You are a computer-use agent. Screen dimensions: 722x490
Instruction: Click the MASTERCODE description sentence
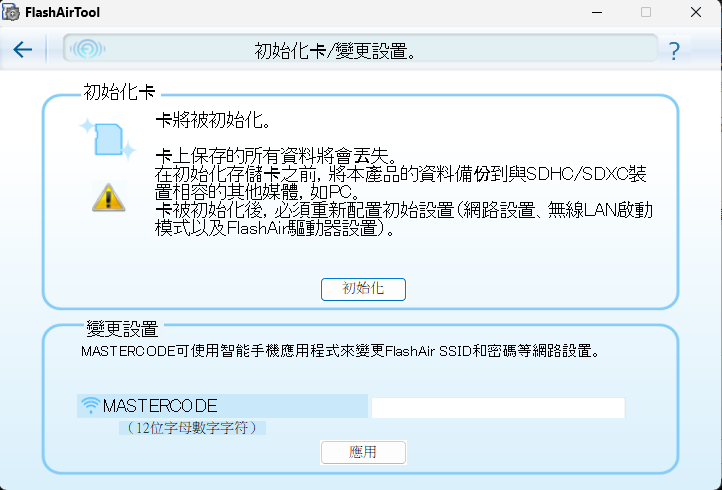pos(341,351)
